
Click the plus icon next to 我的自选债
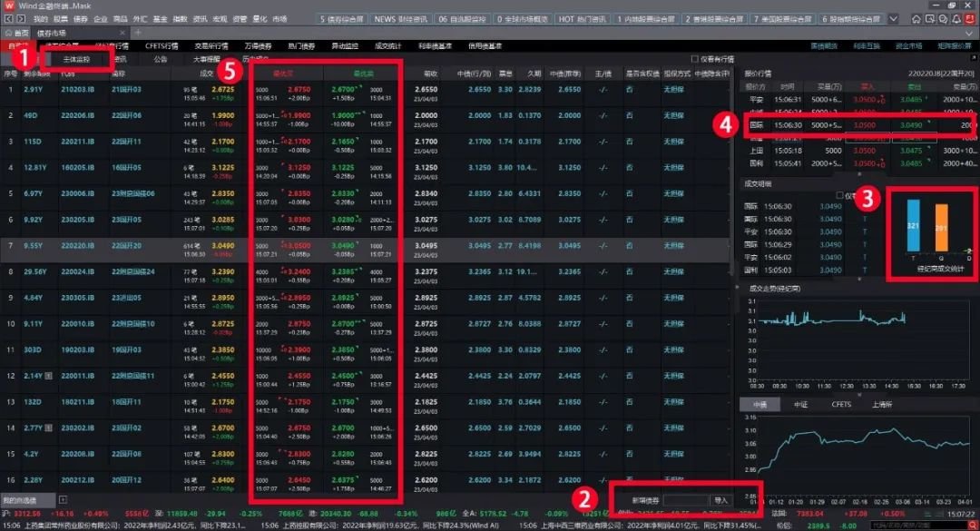point(63,499)
